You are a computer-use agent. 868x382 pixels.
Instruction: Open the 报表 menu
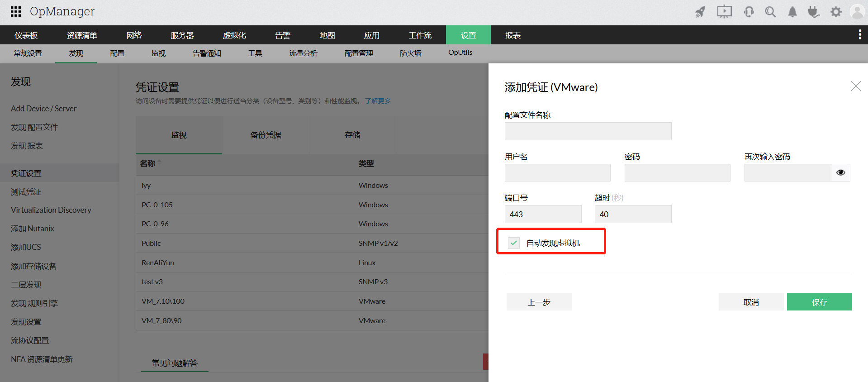coord(513,35)
